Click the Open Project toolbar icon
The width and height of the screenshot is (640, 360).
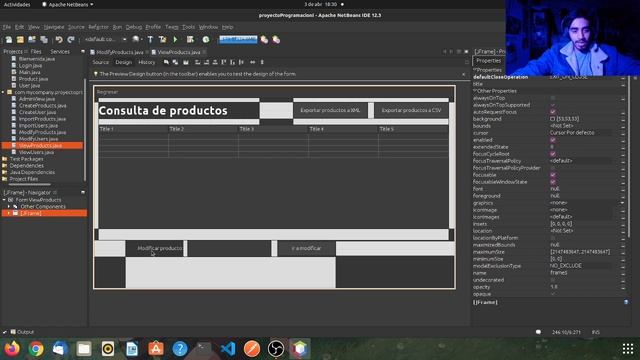coord(32,40)
